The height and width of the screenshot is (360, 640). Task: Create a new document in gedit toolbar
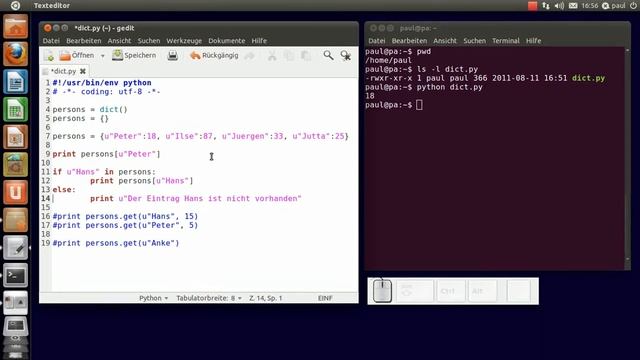click(49, 56)
